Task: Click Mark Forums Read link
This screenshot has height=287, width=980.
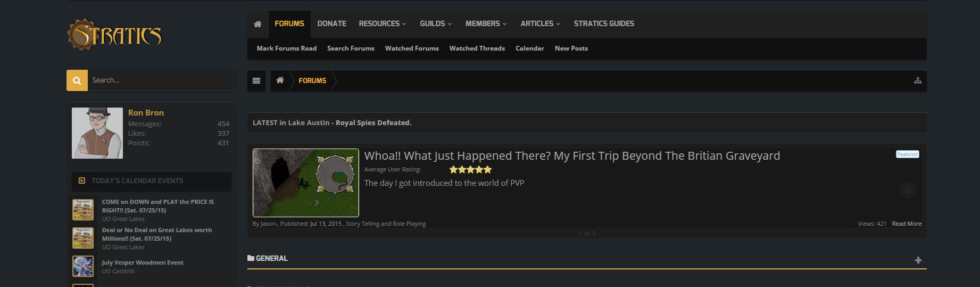Action: tap(286, 48)
